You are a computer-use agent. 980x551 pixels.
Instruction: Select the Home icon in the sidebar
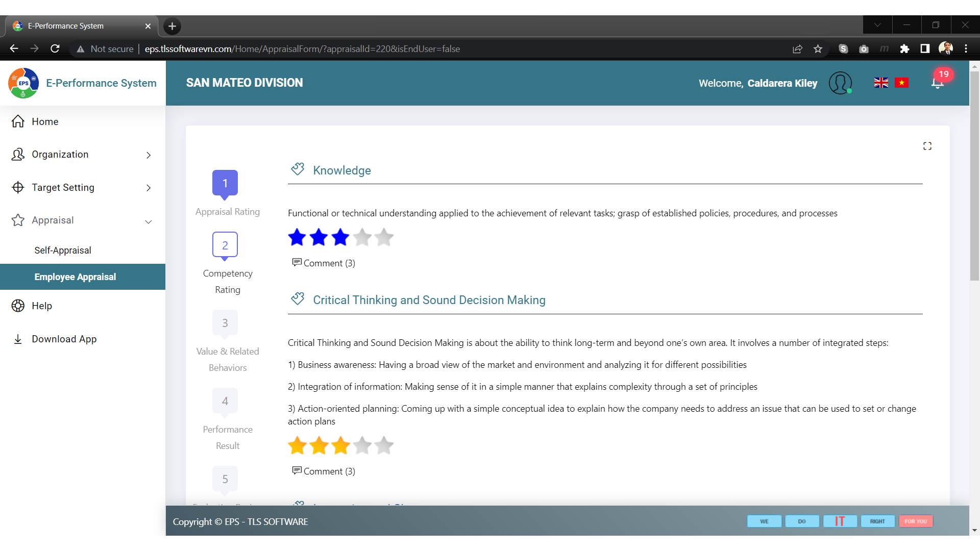pos(17,121)
